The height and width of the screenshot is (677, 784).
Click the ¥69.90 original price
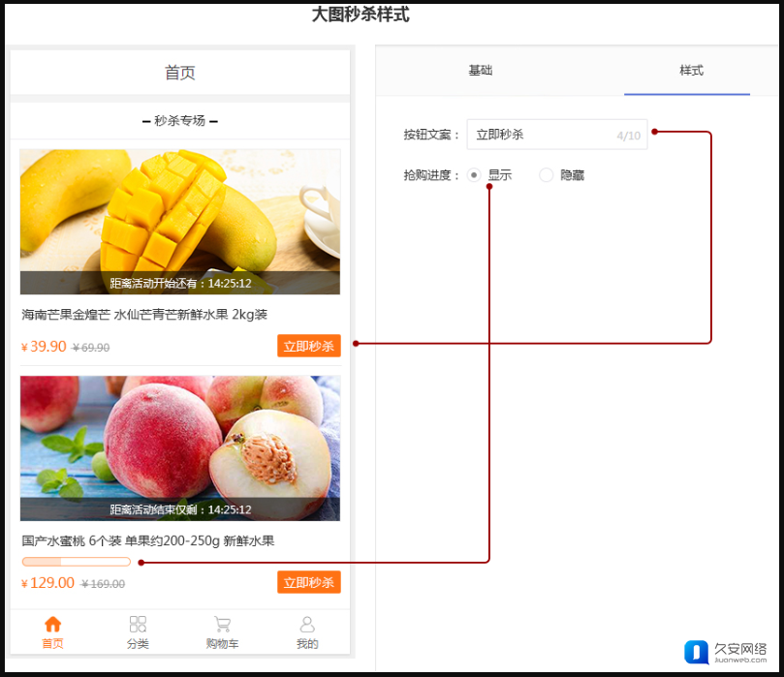pyautogui.click(x=91, y=348)
